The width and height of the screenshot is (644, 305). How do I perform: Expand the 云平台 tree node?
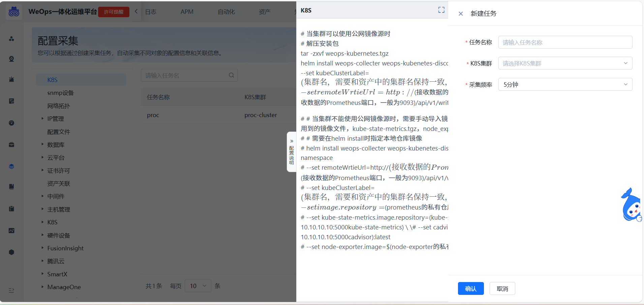42,157
